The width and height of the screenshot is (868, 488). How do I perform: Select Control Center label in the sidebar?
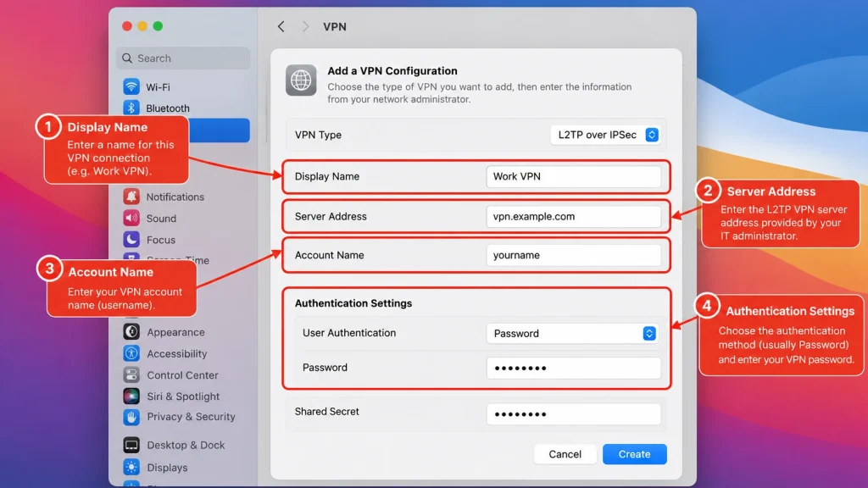click(x=182, y=374)
